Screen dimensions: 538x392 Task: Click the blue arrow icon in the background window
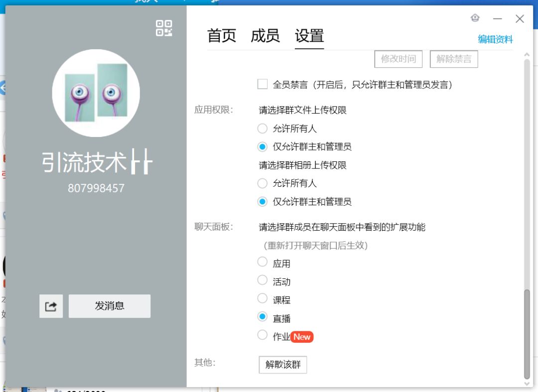[x=3, y=88]
